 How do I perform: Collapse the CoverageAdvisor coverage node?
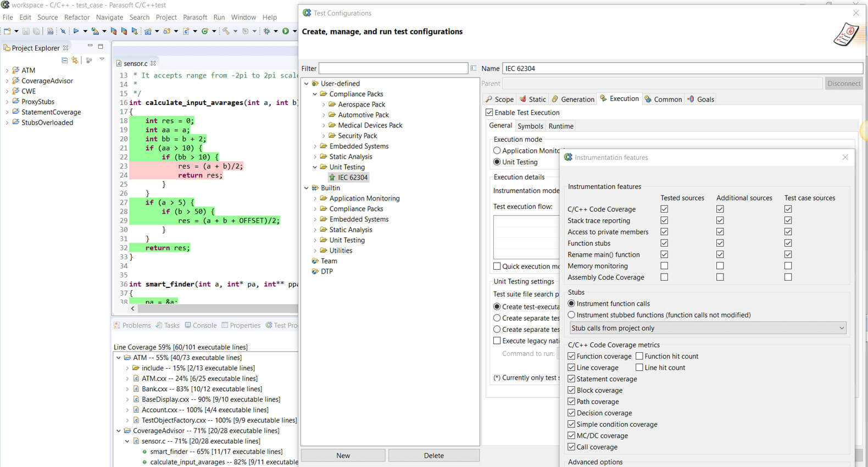pos(119,431)
